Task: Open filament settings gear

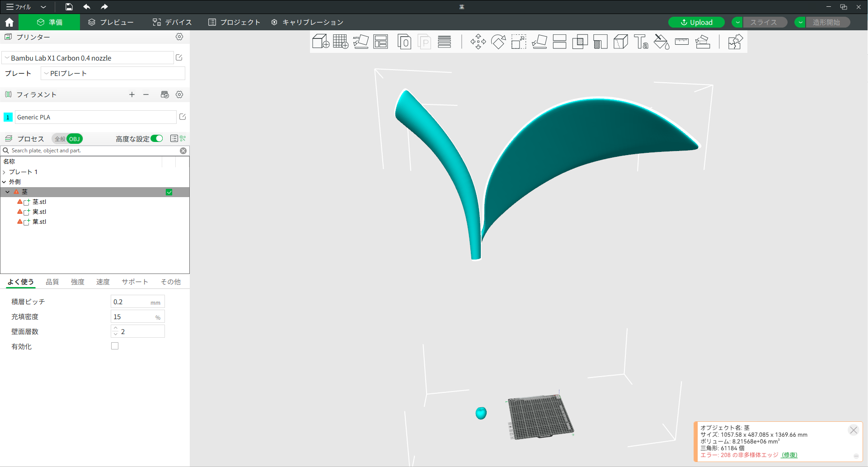Action: click(x=179, y=94)
